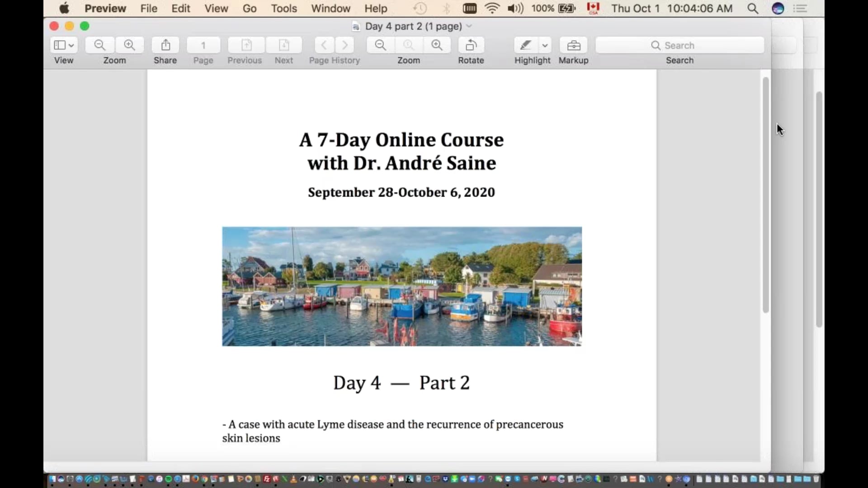Click the Previous page button
The width and height of the screenshot is (868, 488).
pos(245,45)
